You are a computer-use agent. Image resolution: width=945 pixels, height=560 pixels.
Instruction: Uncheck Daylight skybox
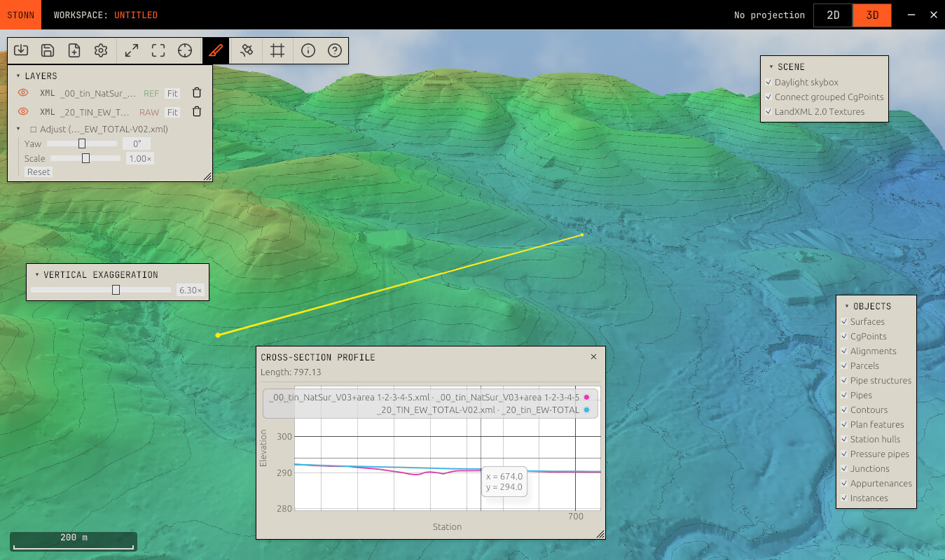tap(768, 83)
